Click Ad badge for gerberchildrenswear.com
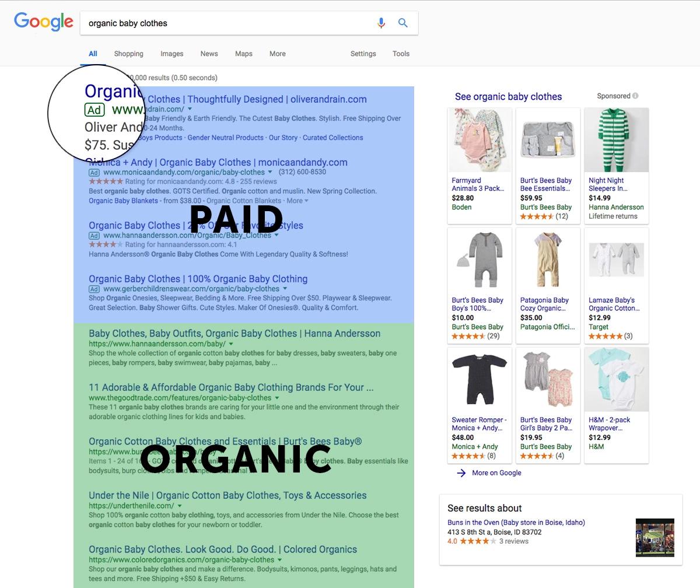The height and width of the screenshot is (588, 700). coord(94,289)
